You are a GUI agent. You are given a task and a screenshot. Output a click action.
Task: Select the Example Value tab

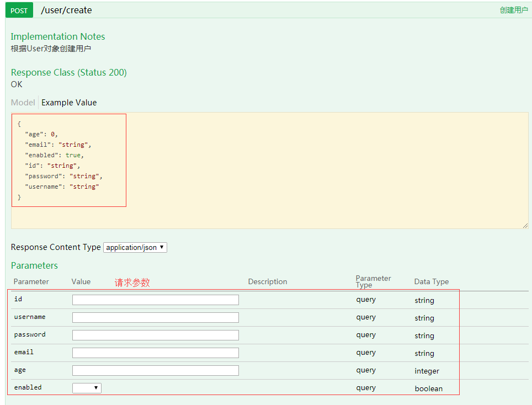click(69, 103)
